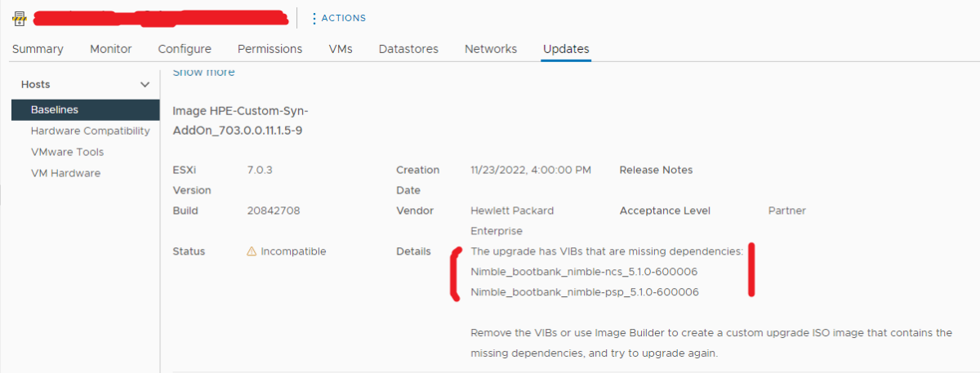Go to the Configure tab
This screenshot has width=980, height=373.
point(185,49)
